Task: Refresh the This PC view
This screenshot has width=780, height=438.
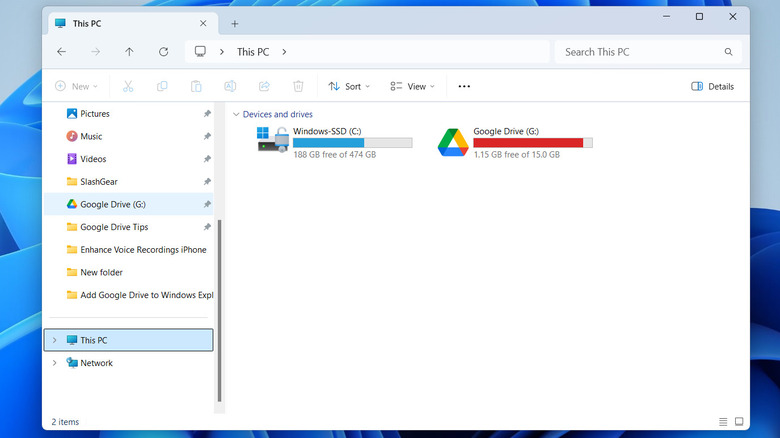Action: 163,52
